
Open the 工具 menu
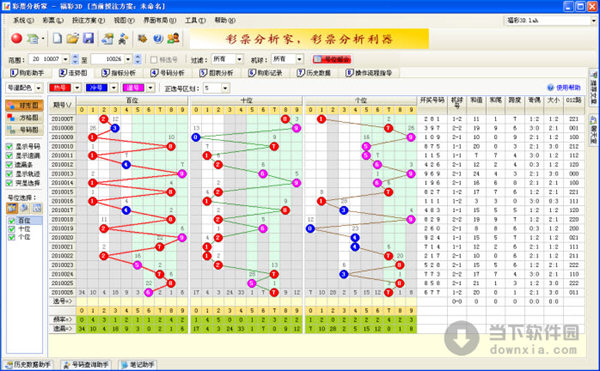click(x=195, y=20)
